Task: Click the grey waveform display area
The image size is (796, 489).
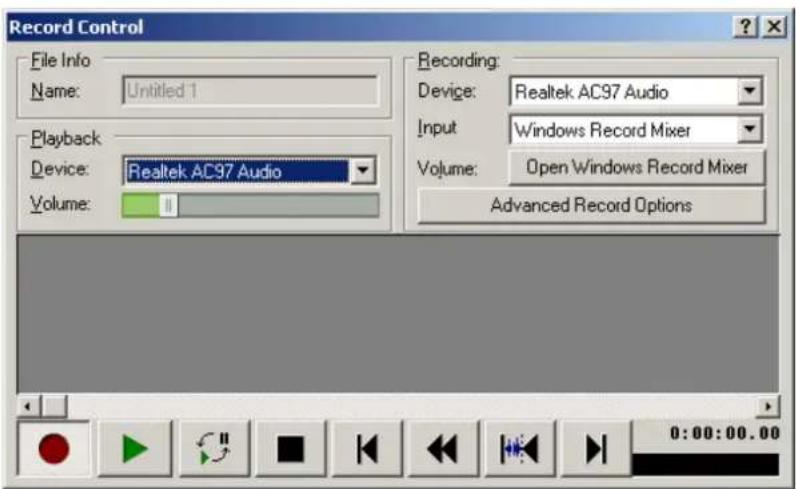Action: point(398,313)
